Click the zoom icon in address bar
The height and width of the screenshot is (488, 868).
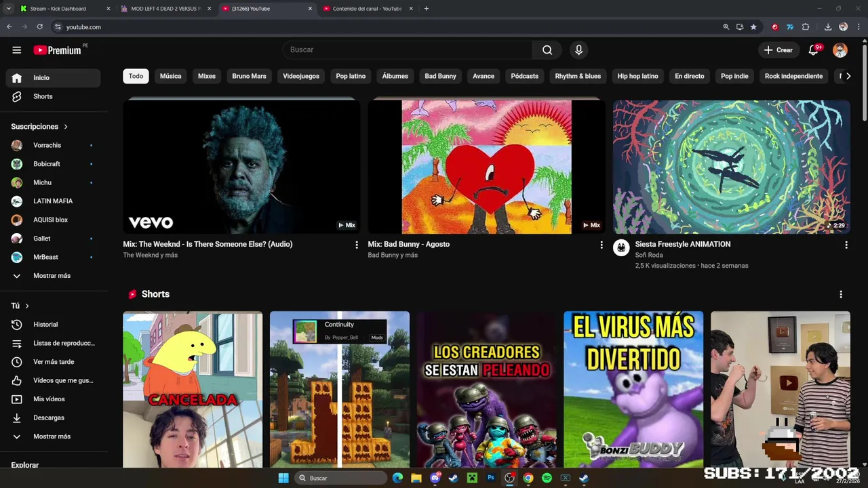coord(726,27)
